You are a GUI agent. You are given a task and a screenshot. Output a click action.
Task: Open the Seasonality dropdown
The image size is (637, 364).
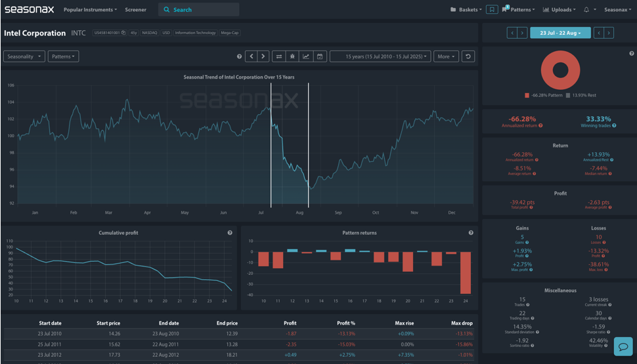(24, 56)
